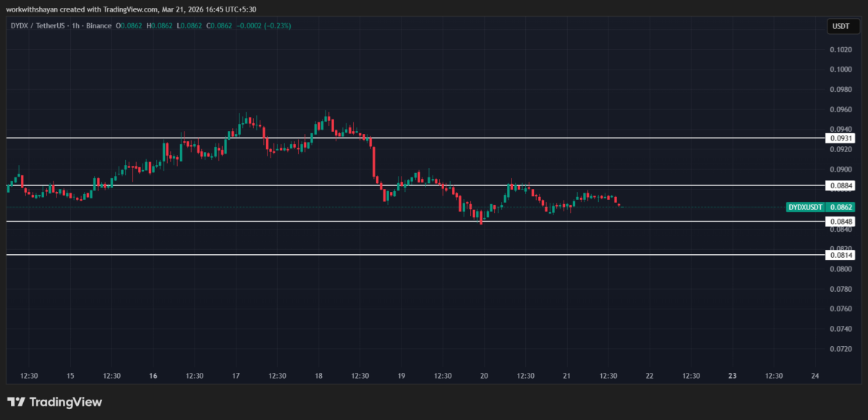Click the TradingView logo icon
This screenshot has height=420, width=868.
tap(16, 402)
